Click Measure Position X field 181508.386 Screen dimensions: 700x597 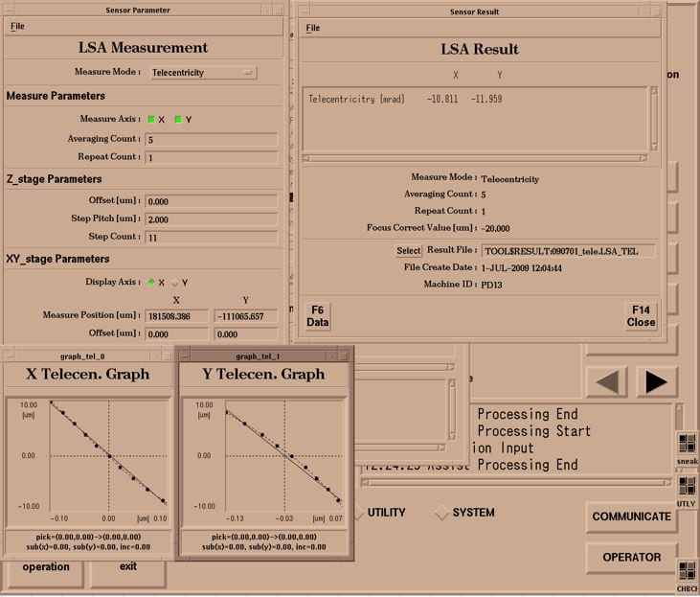(176, 316)
